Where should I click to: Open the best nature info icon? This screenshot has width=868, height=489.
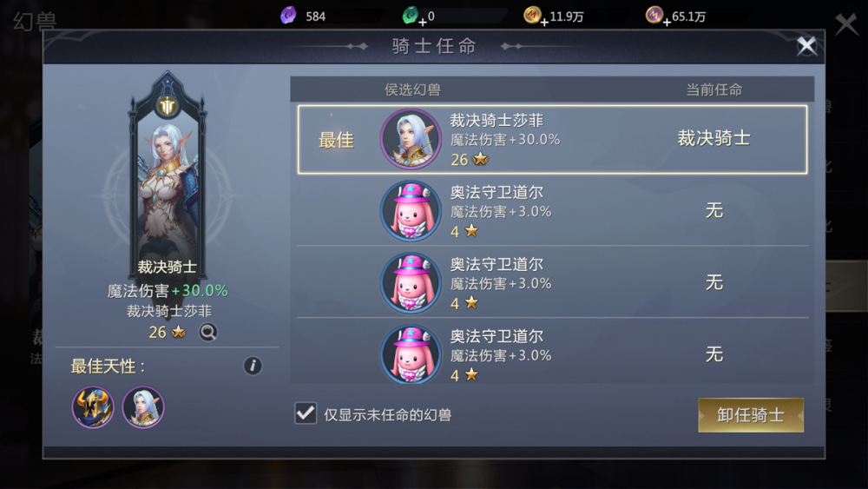pos(253,366)
